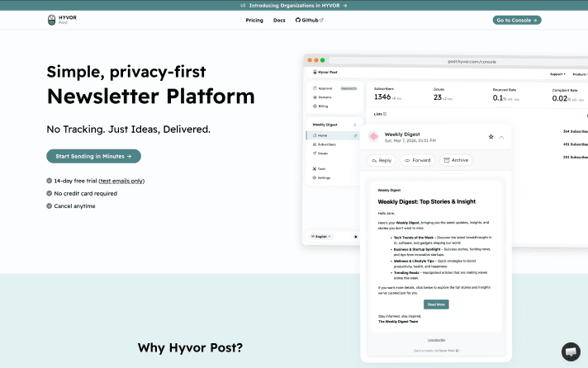Click the Hyvor Post logo in console mockup

pyautogui.click(x=325, y=72)
